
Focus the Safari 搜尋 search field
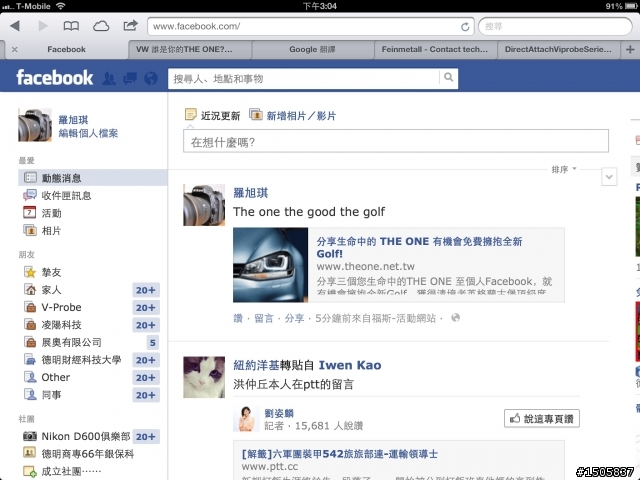555,27
